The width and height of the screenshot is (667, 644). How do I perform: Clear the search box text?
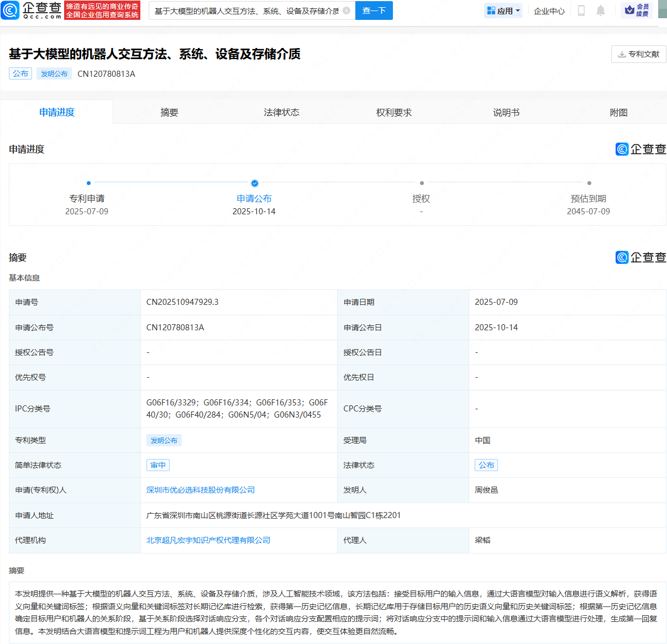(x=346, y=10)
